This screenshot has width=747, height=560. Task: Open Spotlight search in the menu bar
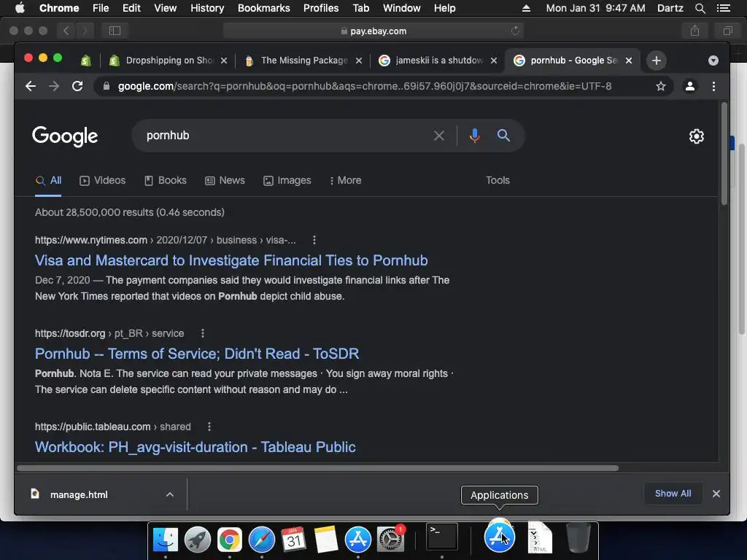[700, 8]
